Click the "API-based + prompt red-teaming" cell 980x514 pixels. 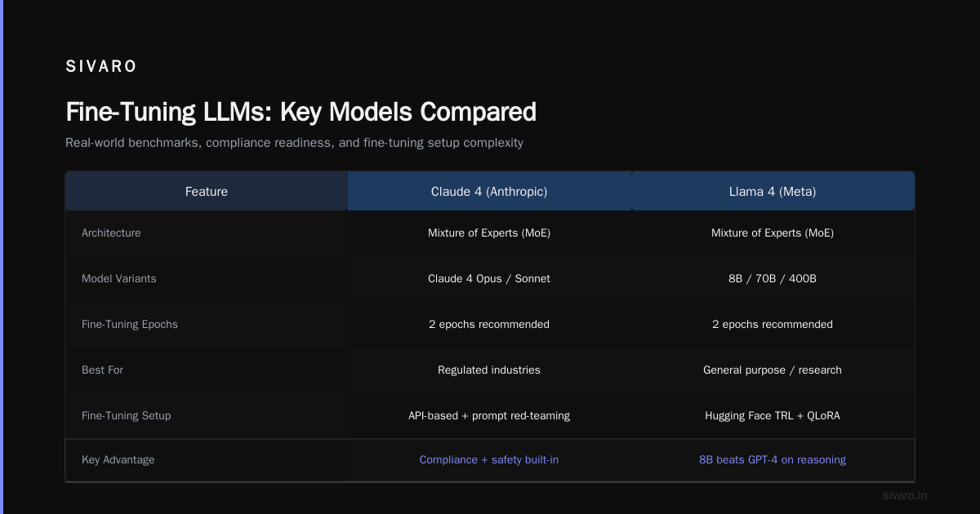click(489, 416)
